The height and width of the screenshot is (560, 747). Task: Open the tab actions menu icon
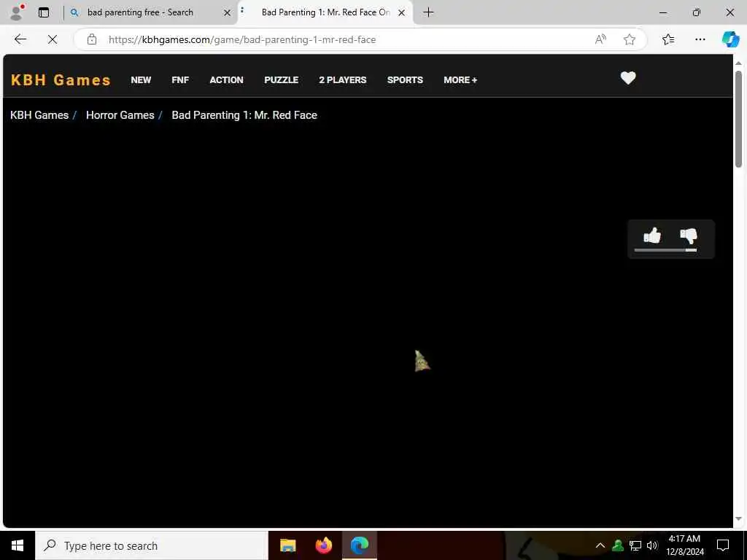44,12
